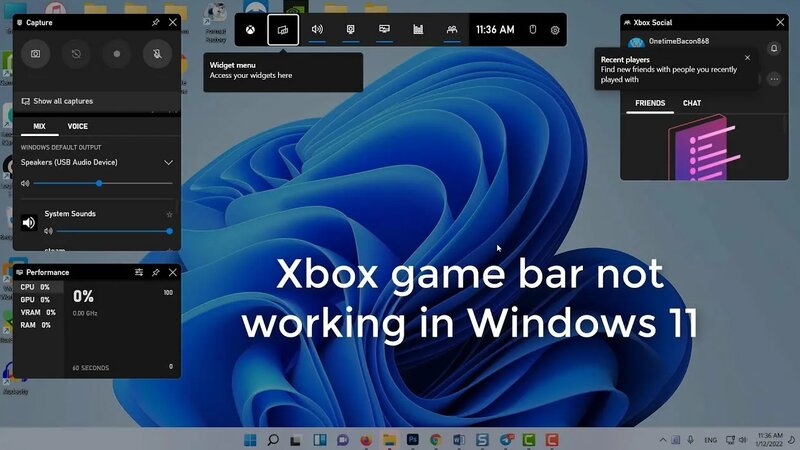This screenshot has width=800, height=450.
Task: Start recording with the record dot button
Action: (117, 54)
